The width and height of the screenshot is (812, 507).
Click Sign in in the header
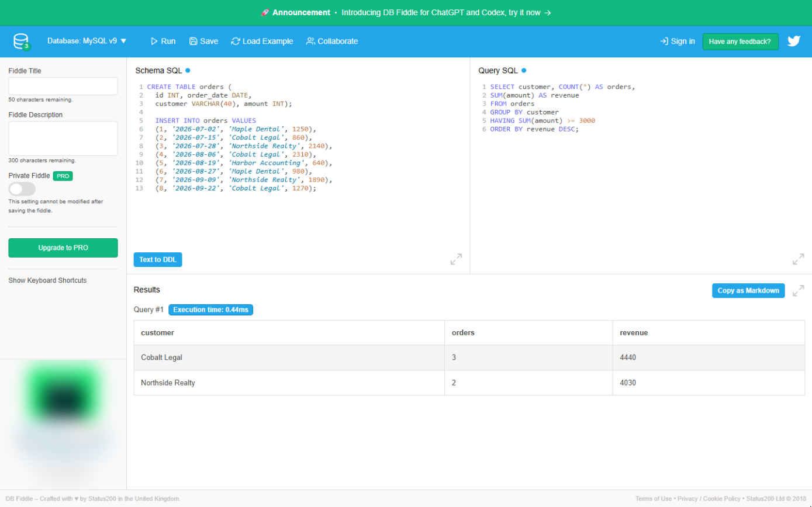point(678,41)
